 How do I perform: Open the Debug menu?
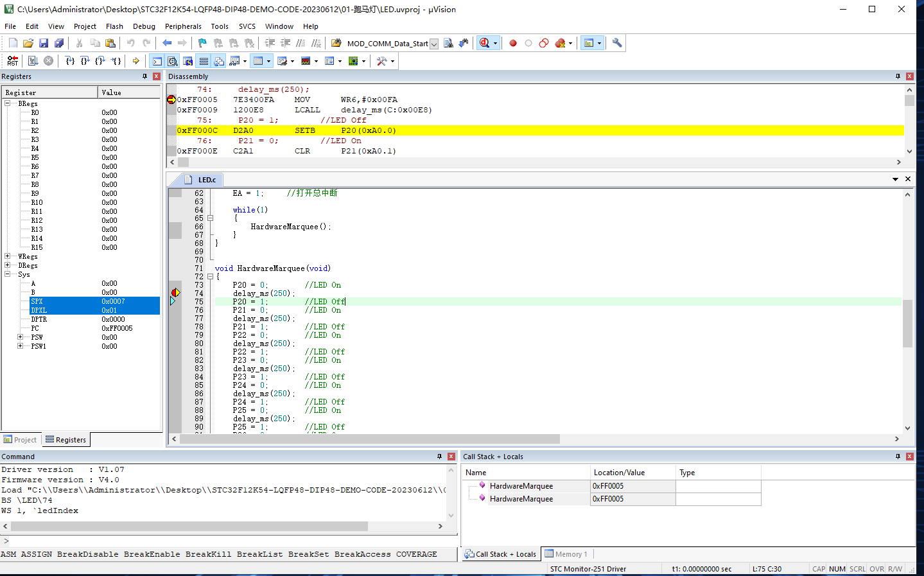click(144, 26)
